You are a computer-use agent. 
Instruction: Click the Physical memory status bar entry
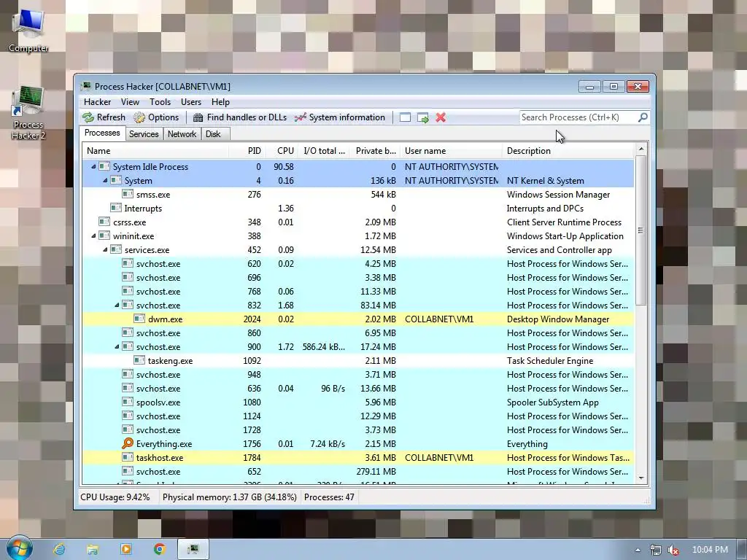coord(229,497)
